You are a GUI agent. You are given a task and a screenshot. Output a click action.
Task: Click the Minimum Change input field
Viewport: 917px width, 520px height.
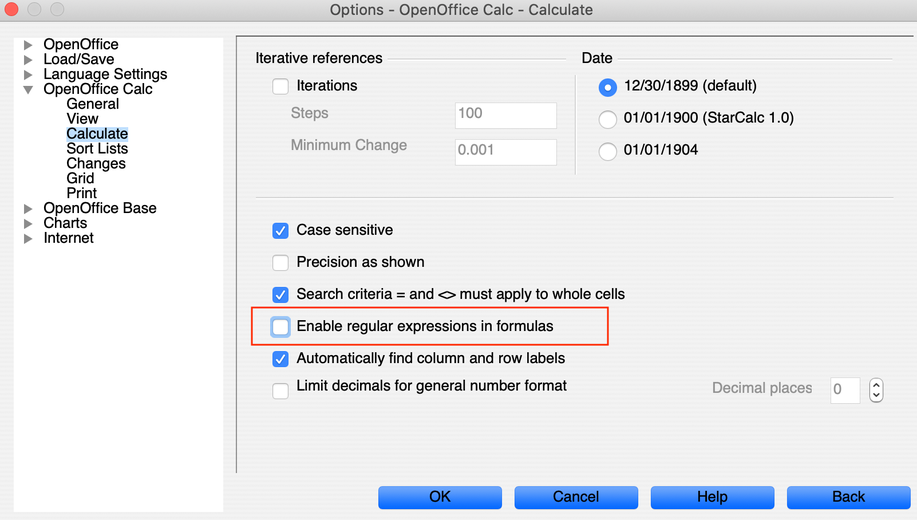tap(506, 152)
